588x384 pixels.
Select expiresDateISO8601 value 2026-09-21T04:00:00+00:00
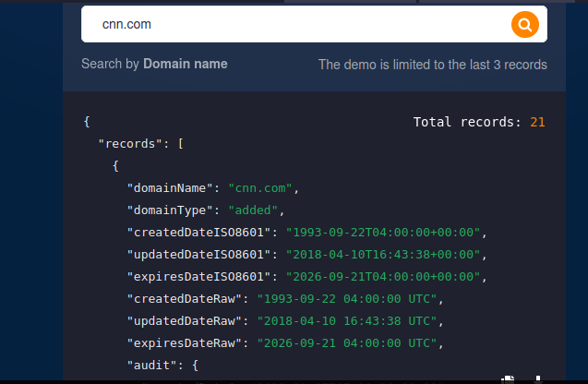pyautogui.click(x=383, y=276)
